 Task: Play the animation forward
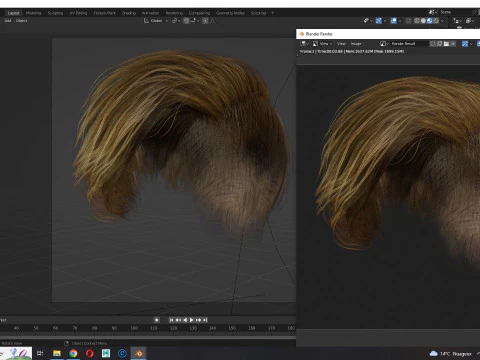pyautogui.click(x=191, y=320)
